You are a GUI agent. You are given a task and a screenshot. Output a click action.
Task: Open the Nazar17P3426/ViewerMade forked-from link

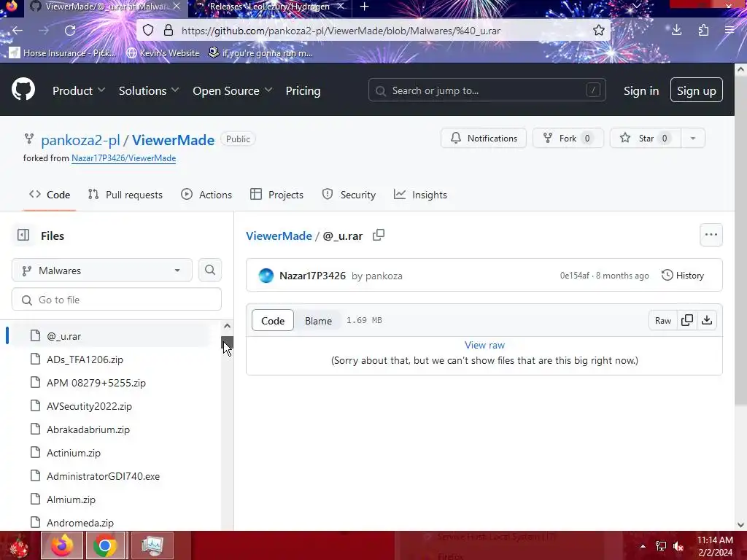pyautogui.click(x=123, y=158)
